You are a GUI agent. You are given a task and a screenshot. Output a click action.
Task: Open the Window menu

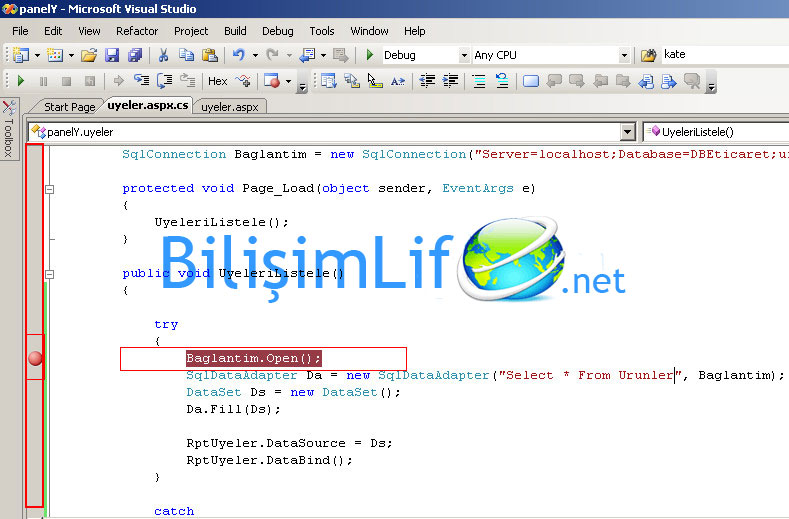pos(369,31)
